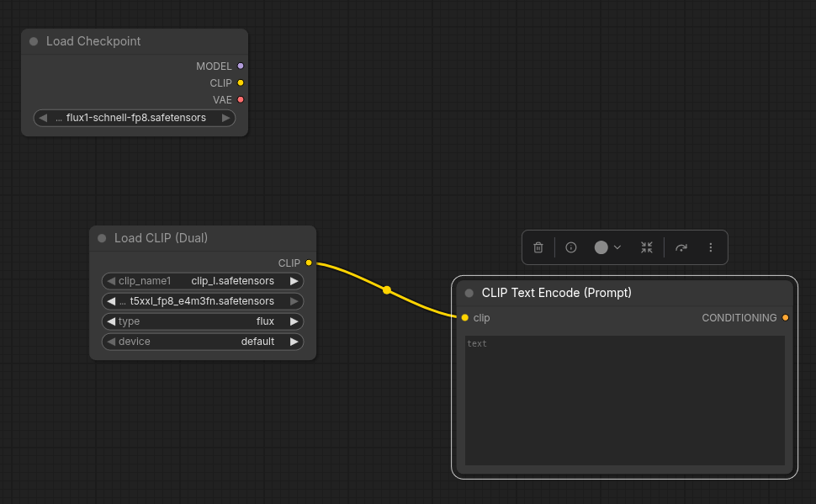Step clip_name1 to the previous value
Screen dimensions: 816x504
pyautogui.click(x=111, y=281)
